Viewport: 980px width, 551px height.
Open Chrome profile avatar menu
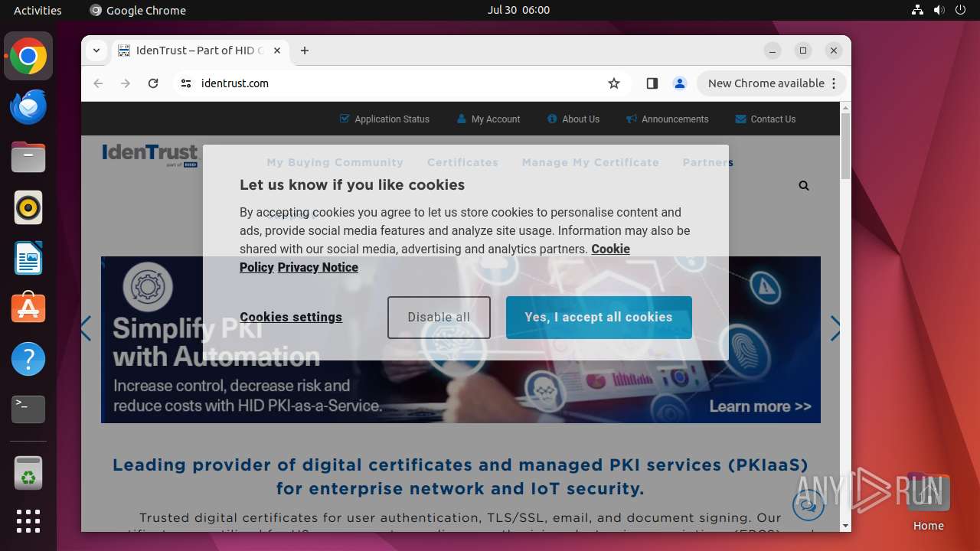point(680,83)
